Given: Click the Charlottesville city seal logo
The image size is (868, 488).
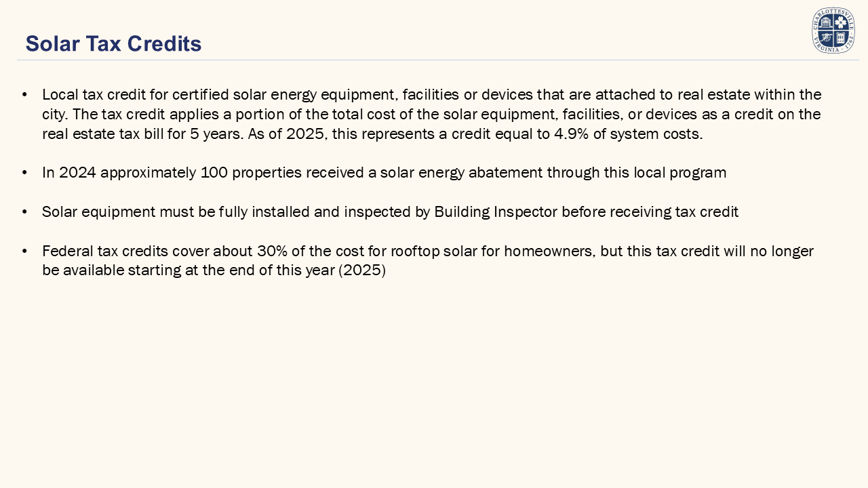Looking at the screenshot, I should (x=833, y=30).
